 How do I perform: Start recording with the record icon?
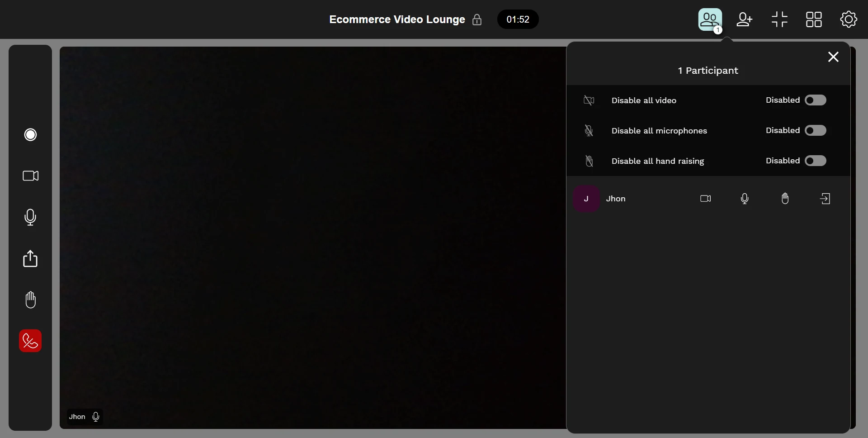click(30, 135)
